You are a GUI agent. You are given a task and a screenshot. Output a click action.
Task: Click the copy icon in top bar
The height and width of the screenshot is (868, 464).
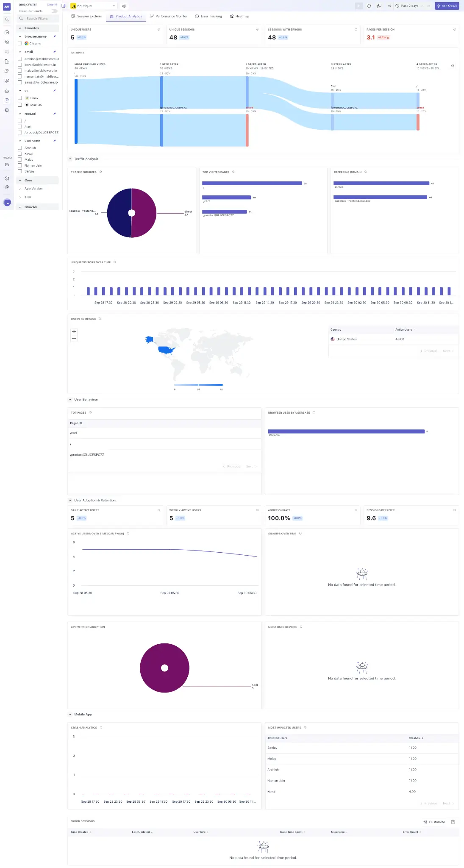click(379, 6)
